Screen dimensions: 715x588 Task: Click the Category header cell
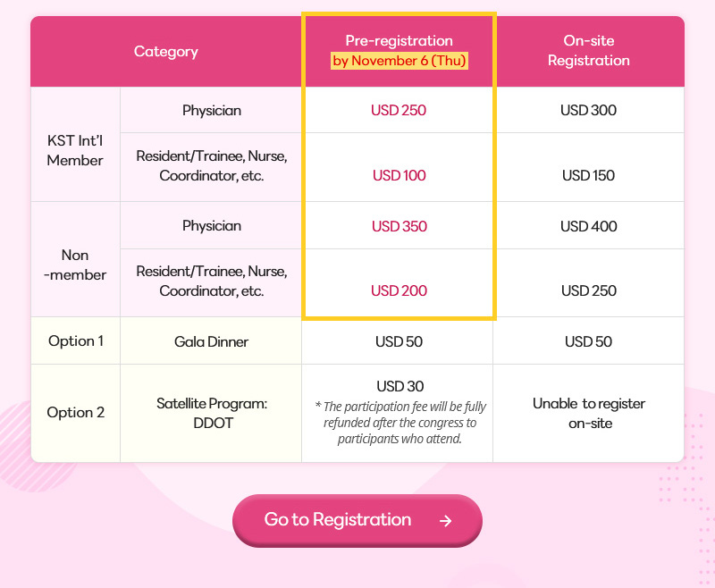[166, 52]
